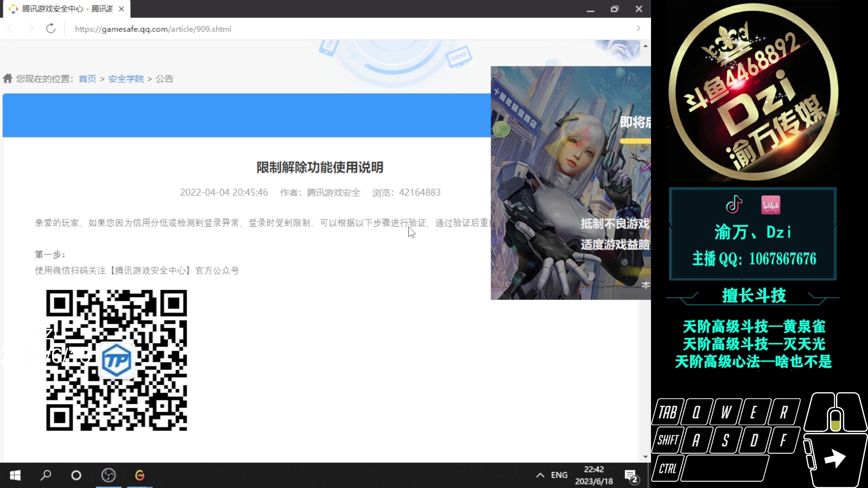This screenshot has height=488, width=868.
Task: Click the W key in the keyboard overlay
Action: click(726, 412)
